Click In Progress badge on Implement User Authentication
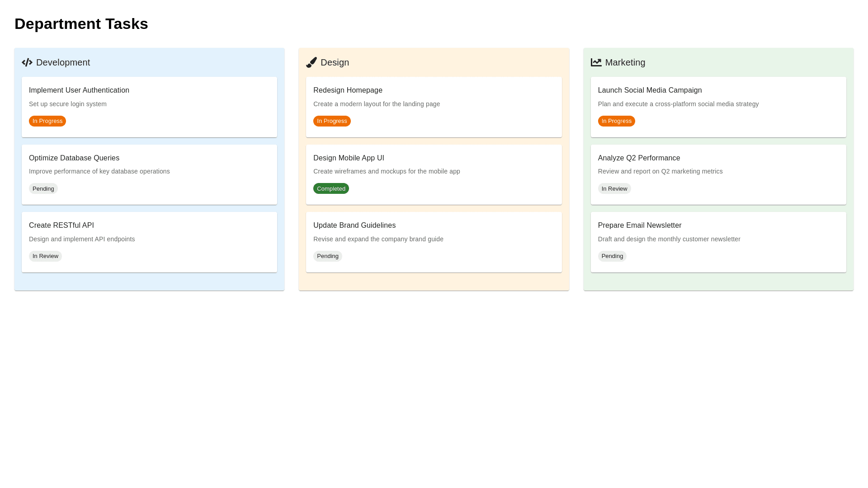Viewport: 868px width, 488px height. pos(47,121)
